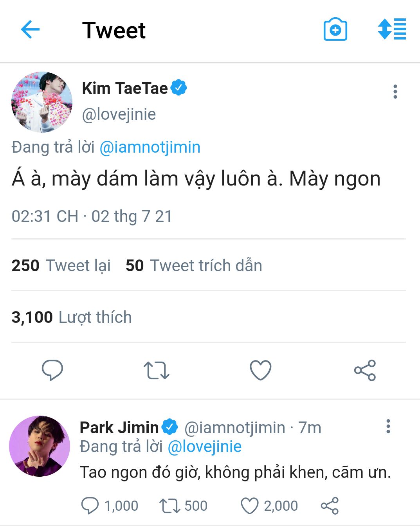Open more options for Kim TaeTae's tweet

(x=395, y=92)
